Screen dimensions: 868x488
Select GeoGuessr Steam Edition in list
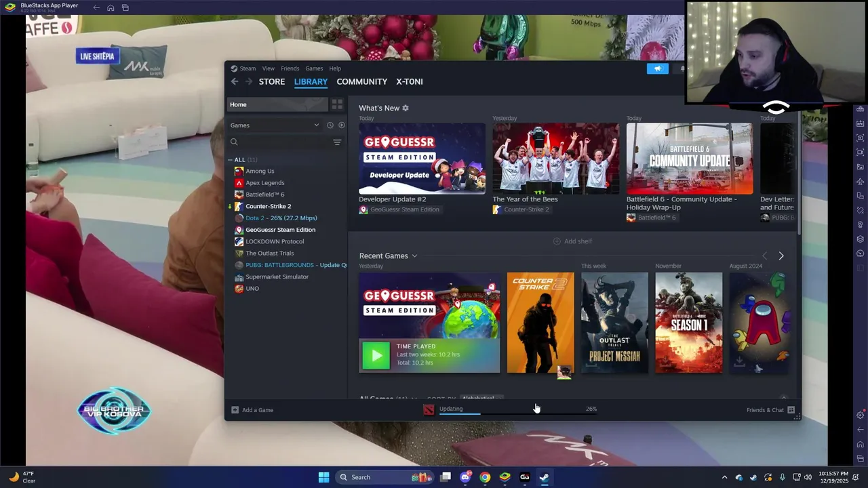coord(280,230)
